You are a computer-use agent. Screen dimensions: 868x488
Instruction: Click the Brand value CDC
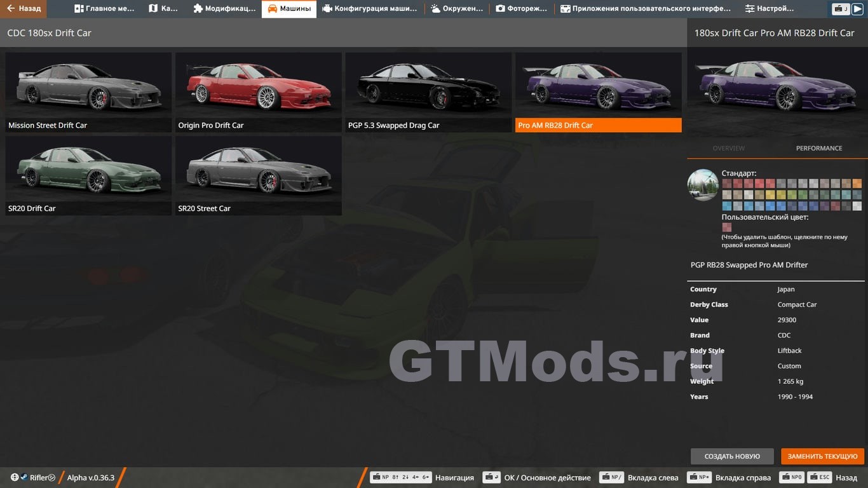784,335
